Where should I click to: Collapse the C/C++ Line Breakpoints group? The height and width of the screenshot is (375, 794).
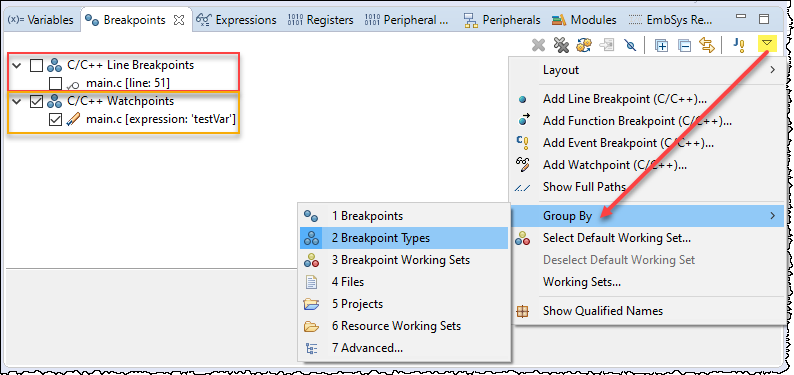point(17,65)
